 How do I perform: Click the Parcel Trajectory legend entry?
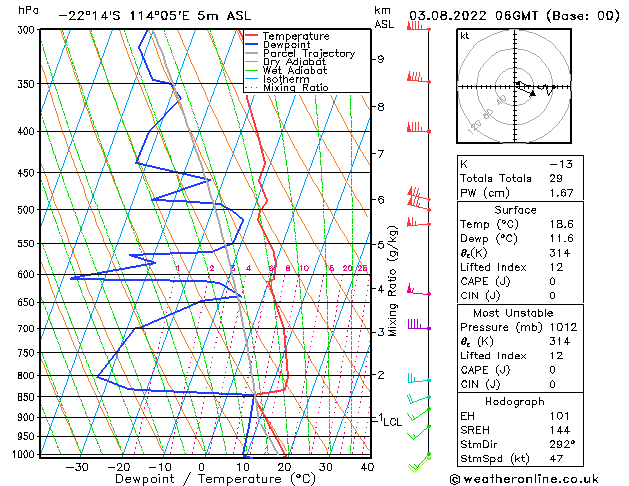point(300,53)
